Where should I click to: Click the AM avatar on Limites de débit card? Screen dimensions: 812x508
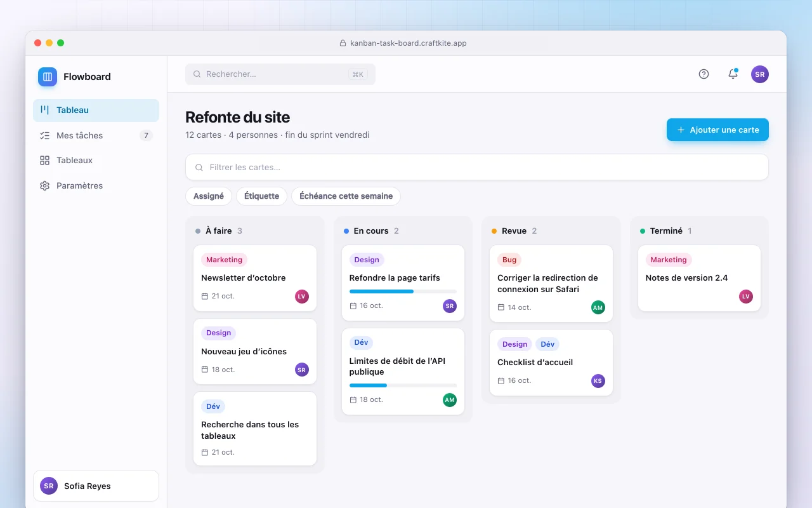click(450, 400)
